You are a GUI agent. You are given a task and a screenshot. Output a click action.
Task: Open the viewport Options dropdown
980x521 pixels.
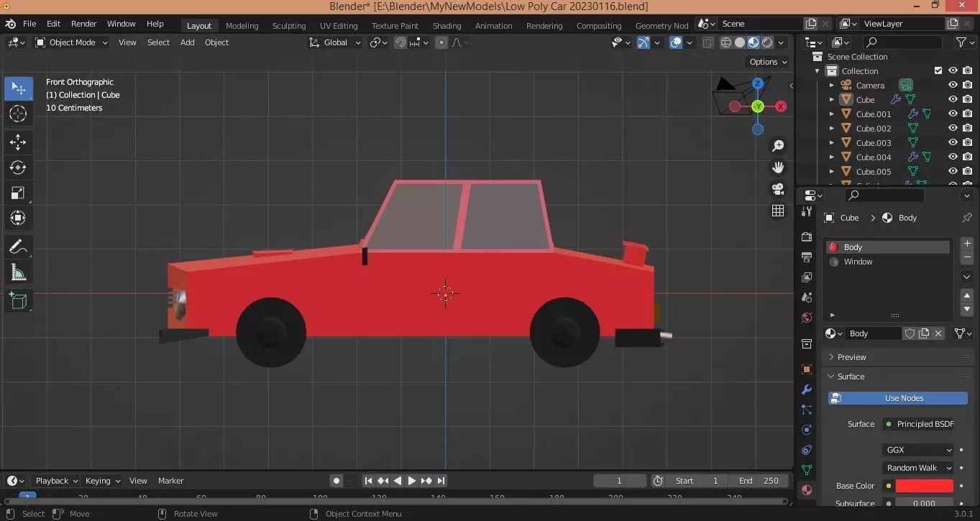[768, 62]
